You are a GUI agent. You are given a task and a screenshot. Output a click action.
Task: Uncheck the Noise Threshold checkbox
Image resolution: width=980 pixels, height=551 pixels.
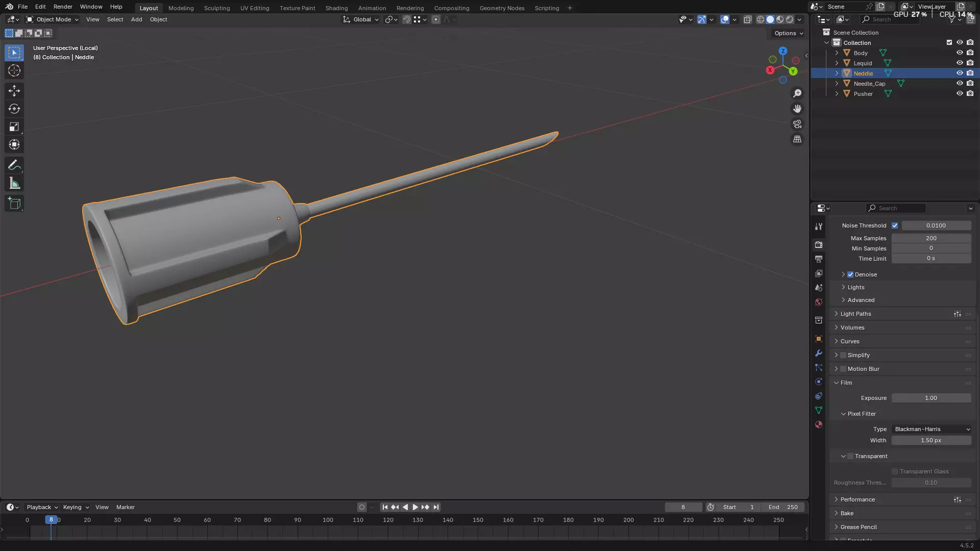click(x=895, y=226)
